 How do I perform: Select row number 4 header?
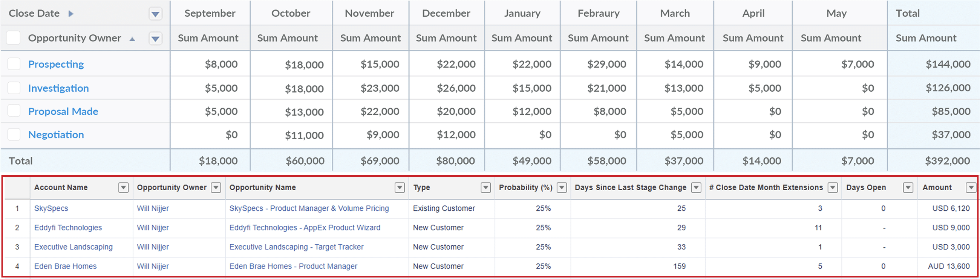click(17, 266)
